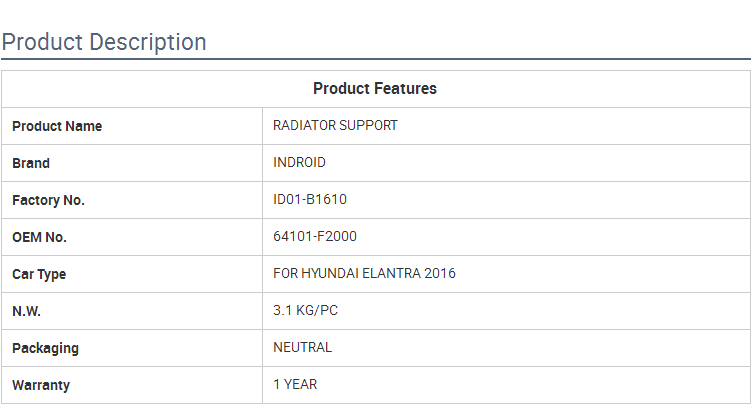The image size is (754, 405).
Task: Select the 1 YEAR warranty value
Action: 295,385
